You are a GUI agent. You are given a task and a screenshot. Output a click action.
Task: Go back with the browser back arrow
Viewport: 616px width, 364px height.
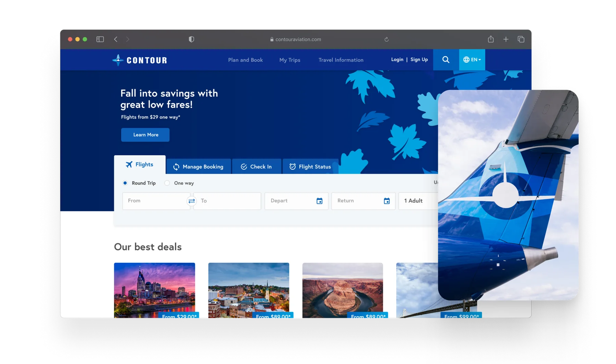pyautogui.click(x=116, y=39)
